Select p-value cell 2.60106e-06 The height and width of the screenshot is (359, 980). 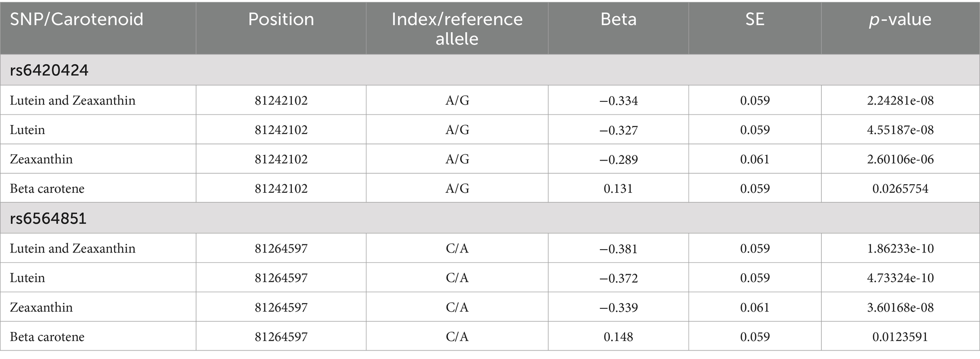900,159
